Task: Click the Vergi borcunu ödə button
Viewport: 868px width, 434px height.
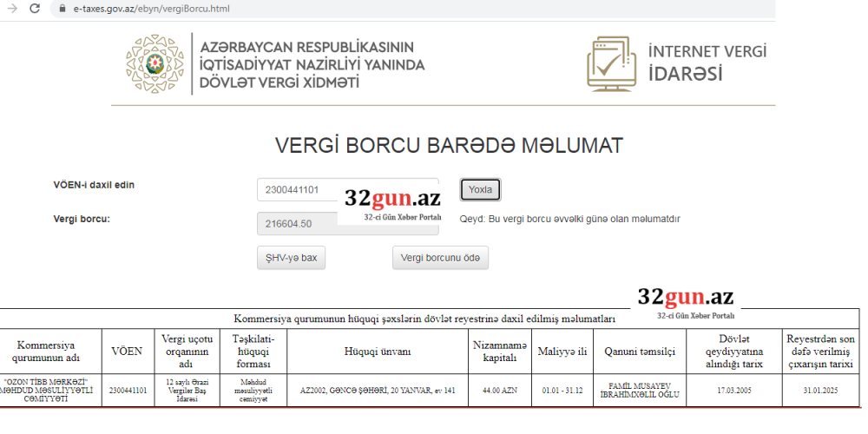Action: tap(441, 258)
